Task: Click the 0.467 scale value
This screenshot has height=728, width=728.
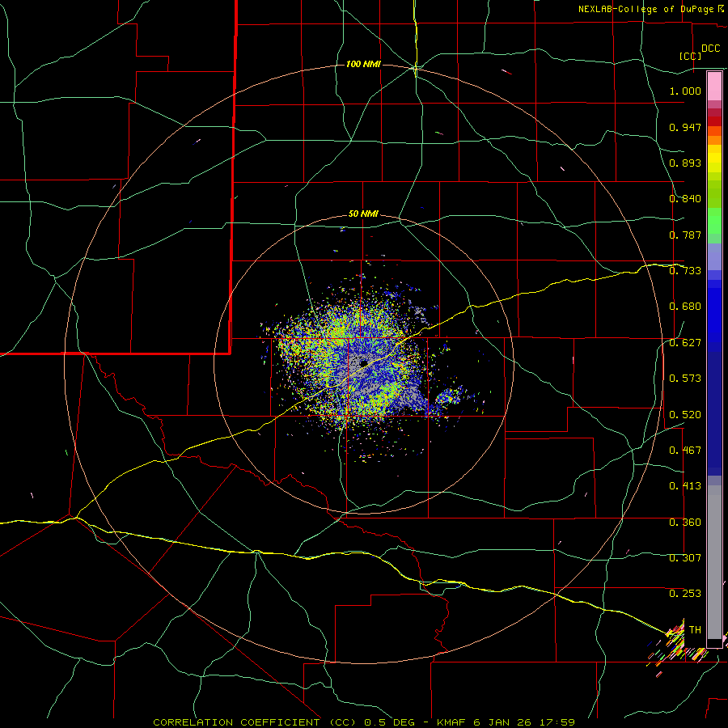Action: [x=685, y=451]
